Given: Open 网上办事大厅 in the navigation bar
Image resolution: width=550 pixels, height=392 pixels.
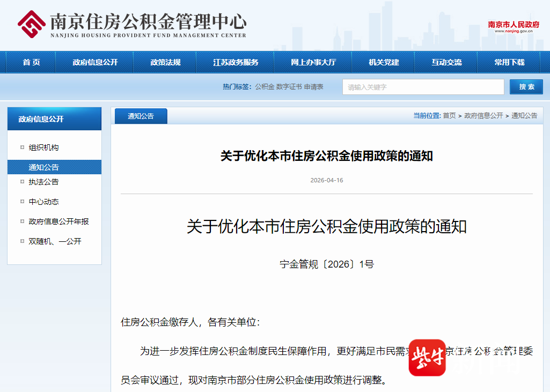Looking at the screenshot, I should (313, 62).
